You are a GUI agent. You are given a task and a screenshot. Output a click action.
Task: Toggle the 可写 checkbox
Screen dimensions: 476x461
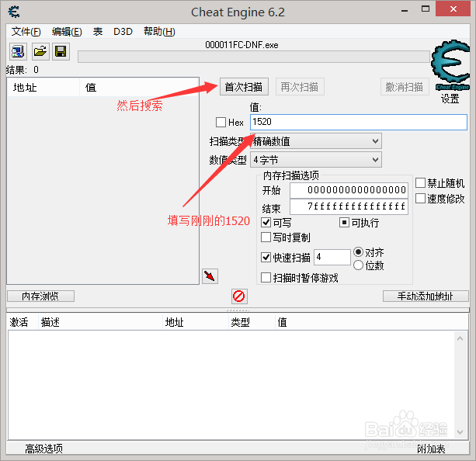click(266, 223)
